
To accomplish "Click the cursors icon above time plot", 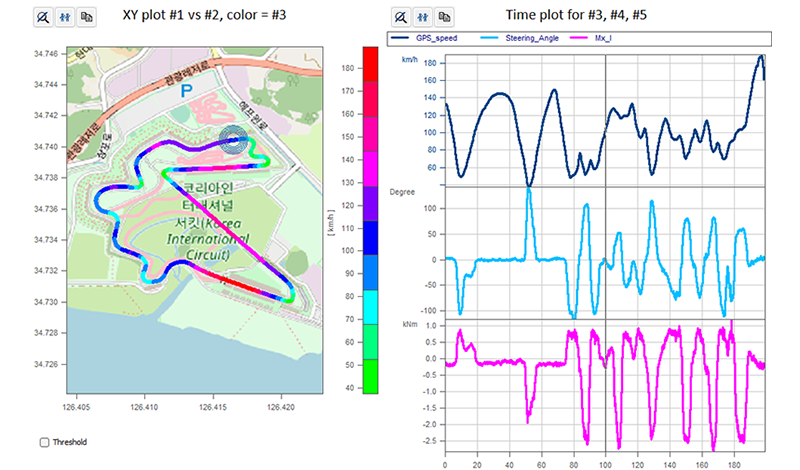I will click(423, 18).
